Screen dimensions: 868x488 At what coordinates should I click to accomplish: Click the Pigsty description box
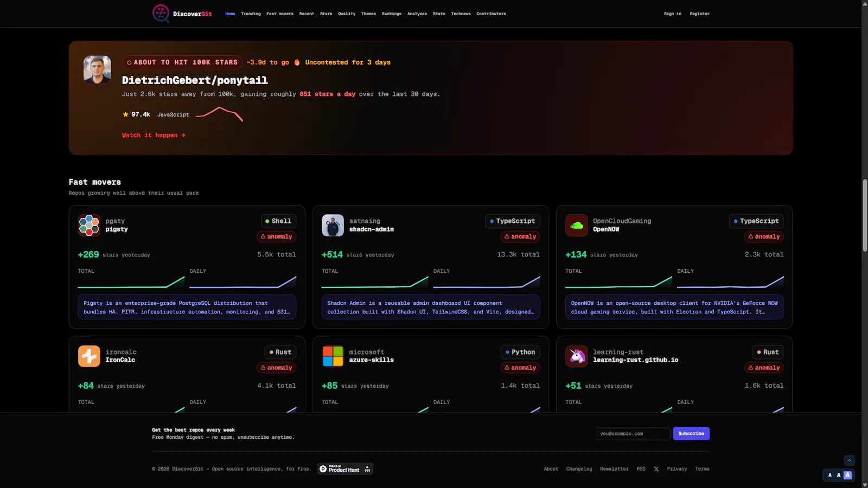tap(187, 307)
